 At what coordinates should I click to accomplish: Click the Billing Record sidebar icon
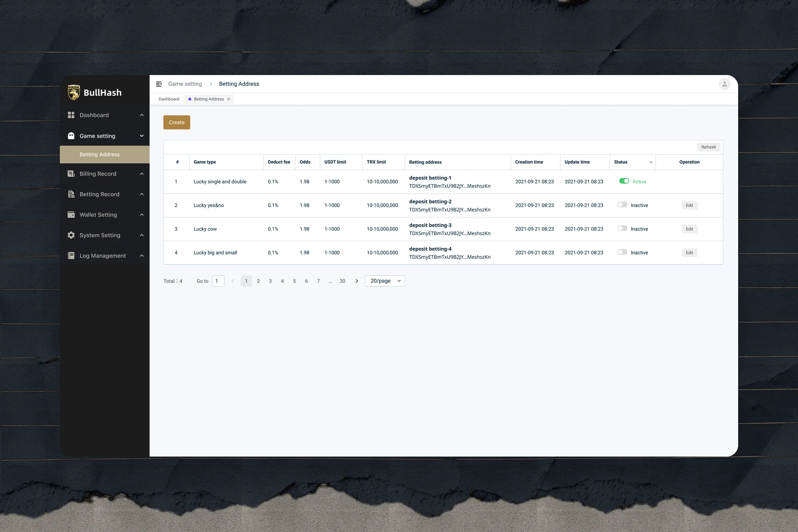pos(71,174)
